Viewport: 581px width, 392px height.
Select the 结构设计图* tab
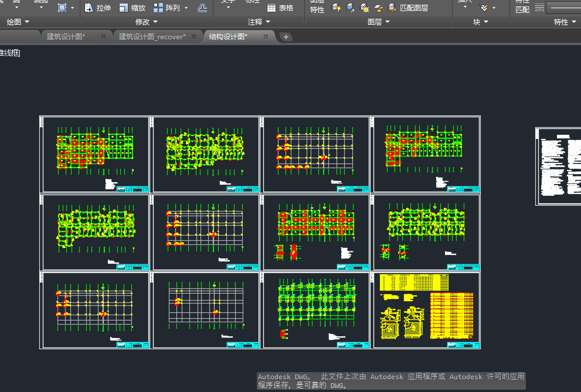pyautogui.click(x=228, y=37)
